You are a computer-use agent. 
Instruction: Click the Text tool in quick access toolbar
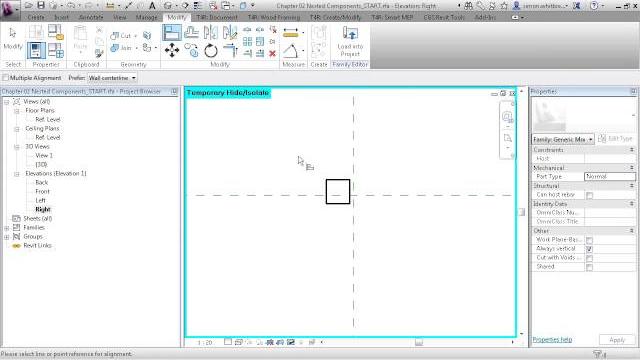(152, 6)
